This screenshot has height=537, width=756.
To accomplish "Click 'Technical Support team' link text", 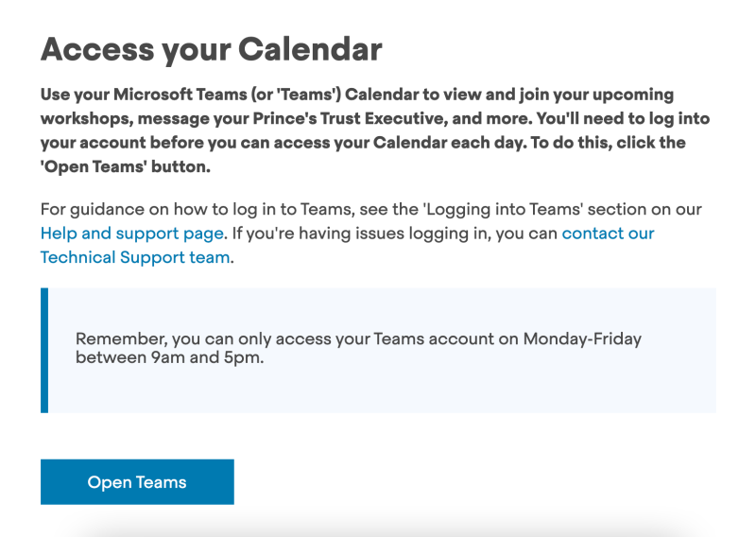I will coord(135,258).
